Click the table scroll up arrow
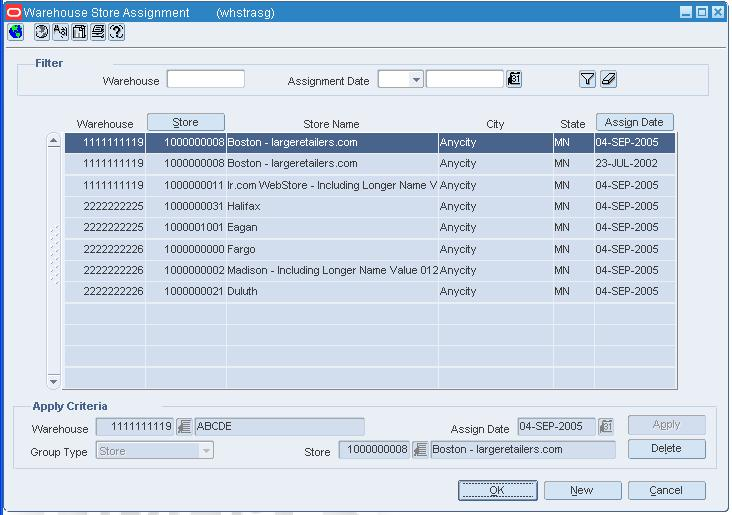Image resolution: width=732 pixels, height=515 pixels. 54,141
